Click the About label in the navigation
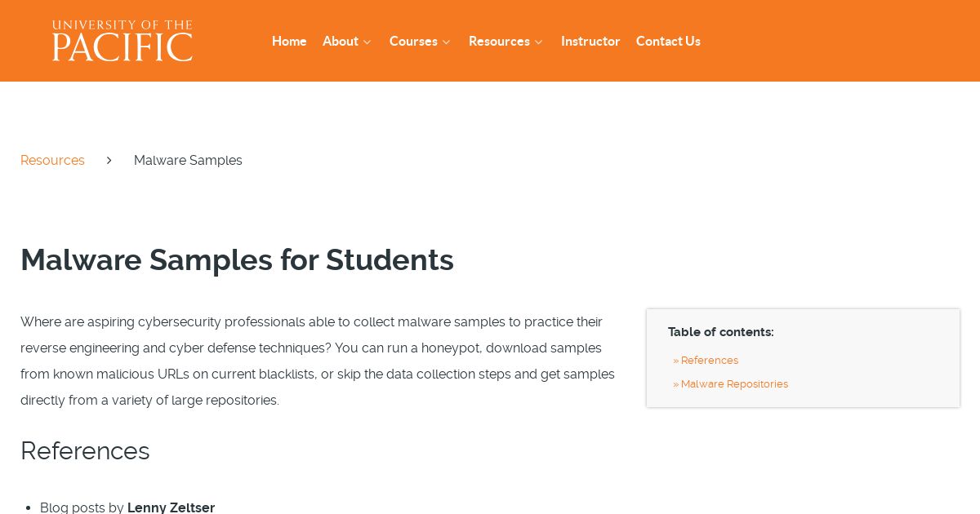The height and width of the screenshot is (514, 980). coord(341,41)
